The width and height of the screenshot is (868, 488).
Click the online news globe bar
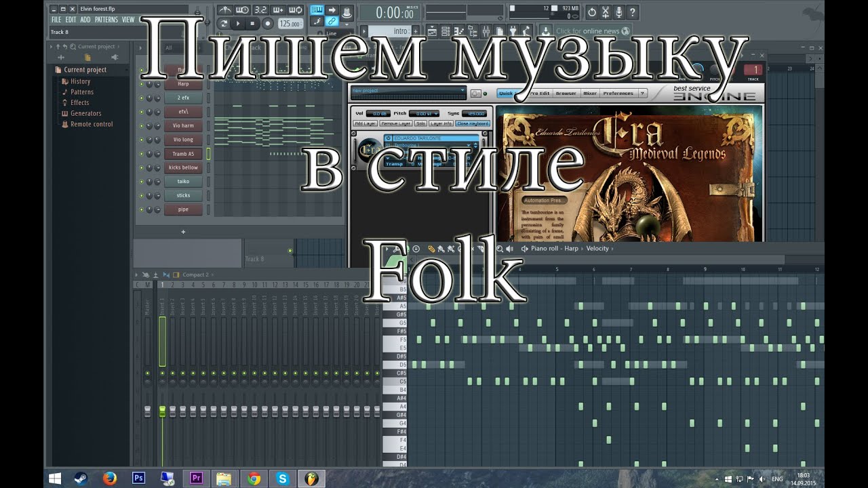[x=593, y=31]
